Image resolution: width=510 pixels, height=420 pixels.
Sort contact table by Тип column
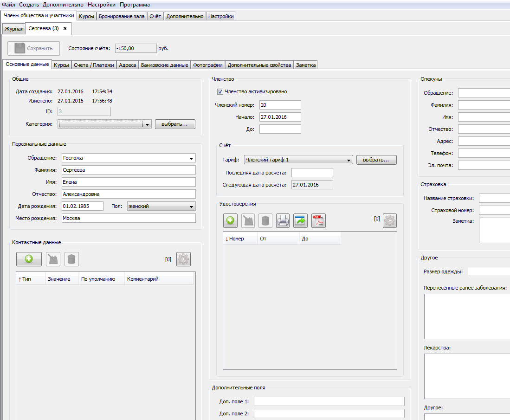click(31, 279)
